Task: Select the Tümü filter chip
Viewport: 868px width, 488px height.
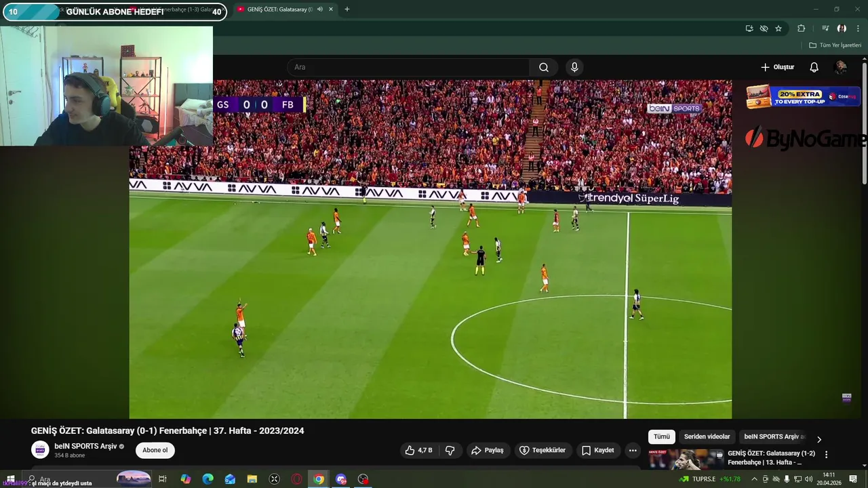Action: [x=661, y=436]
